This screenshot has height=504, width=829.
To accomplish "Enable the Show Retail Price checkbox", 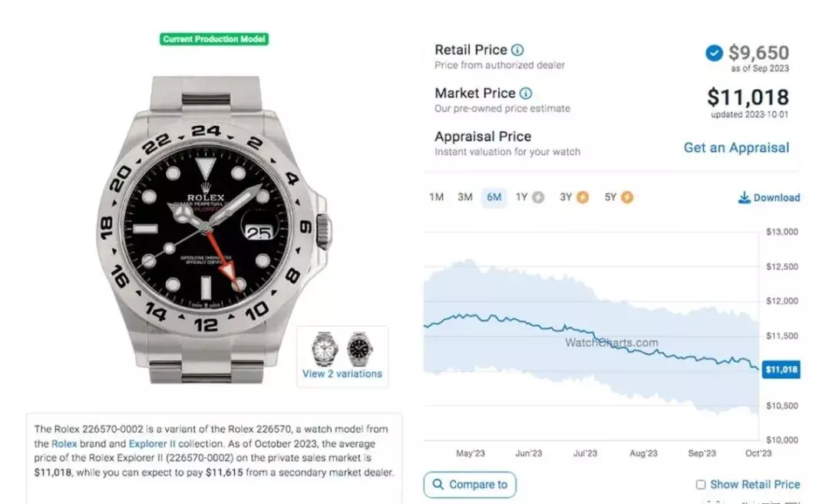I will tap(701, 485).
